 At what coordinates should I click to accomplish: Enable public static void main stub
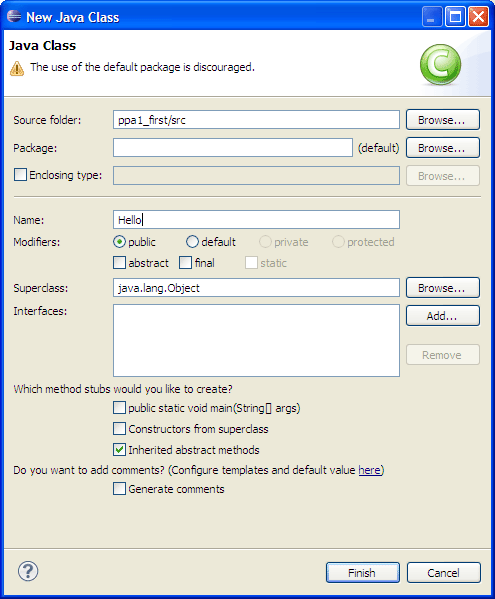pyautogui.click(x=119, y=408)
